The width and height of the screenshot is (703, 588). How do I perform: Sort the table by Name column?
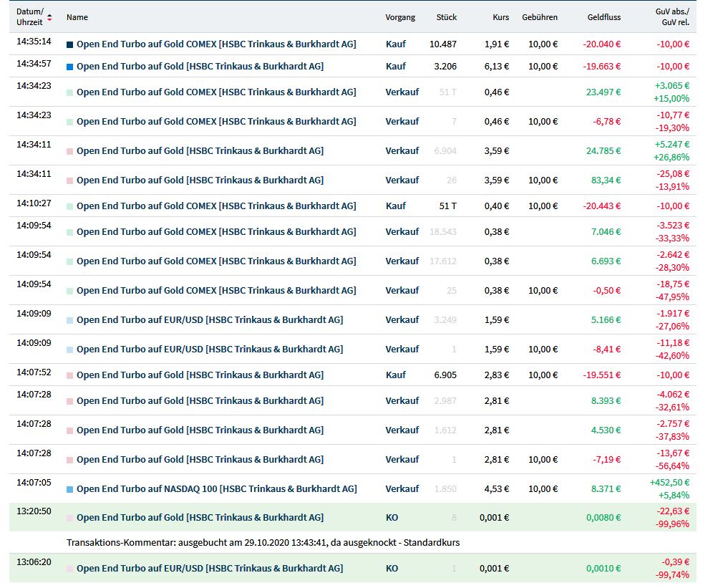tap(77, 17)
